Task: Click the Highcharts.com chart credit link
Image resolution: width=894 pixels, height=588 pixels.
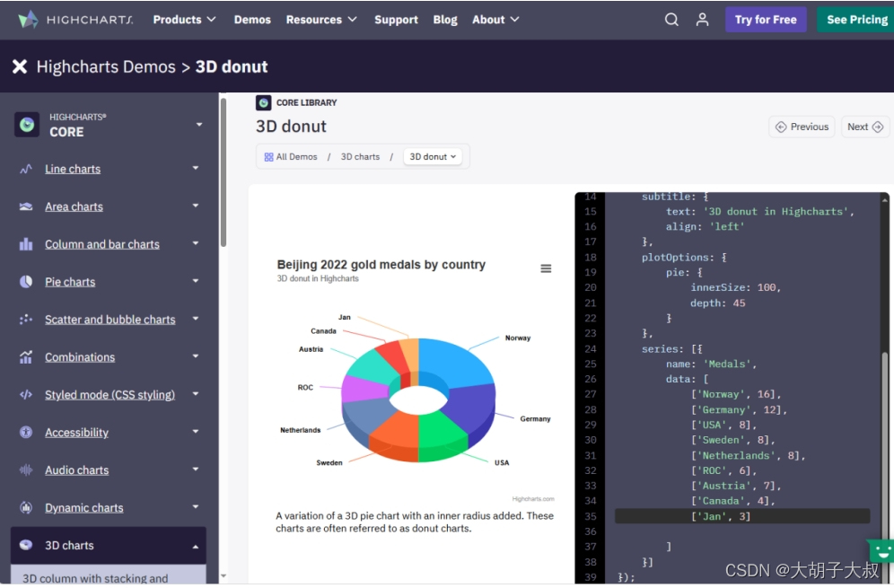Action: (x=532, y=499)
